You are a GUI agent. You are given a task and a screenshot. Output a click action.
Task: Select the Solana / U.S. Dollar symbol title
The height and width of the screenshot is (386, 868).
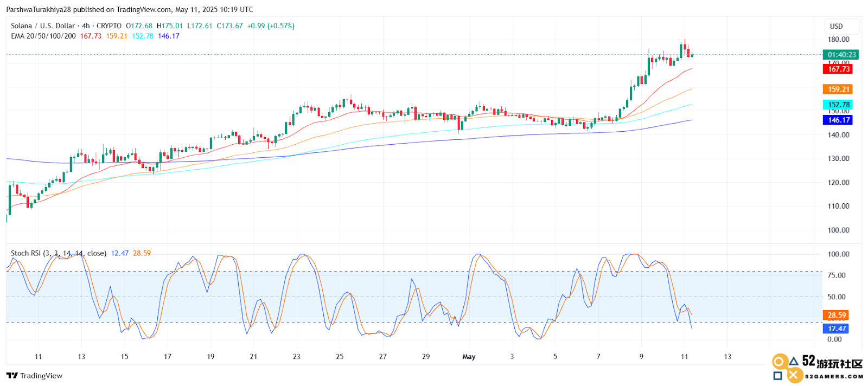(43, 26)
